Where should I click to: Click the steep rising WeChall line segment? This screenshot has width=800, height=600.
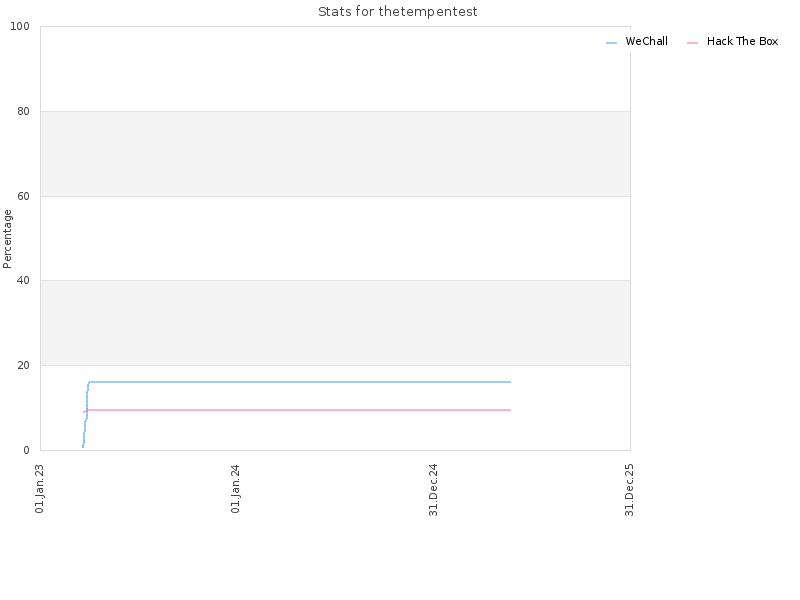pos(86,413)
